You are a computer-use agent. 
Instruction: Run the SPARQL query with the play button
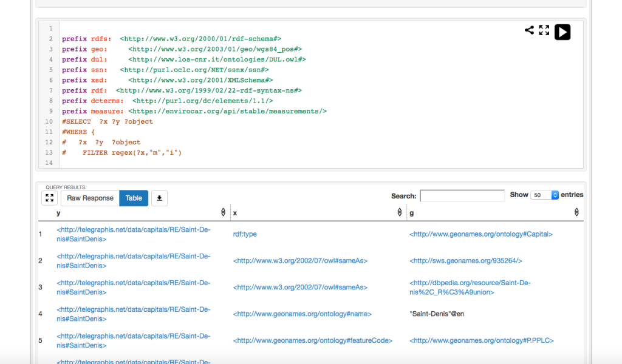click(562, 32)
